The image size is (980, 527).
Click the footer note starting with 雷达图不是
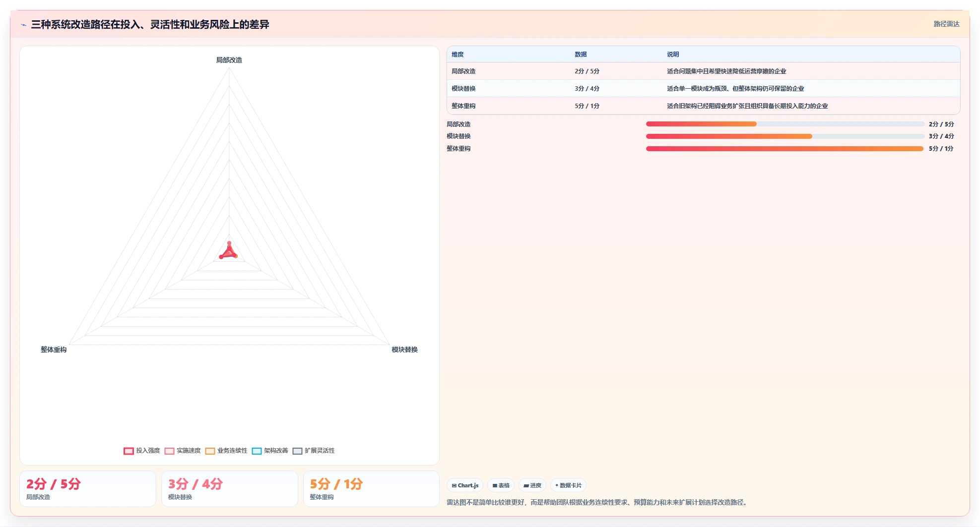coord(598,502)
